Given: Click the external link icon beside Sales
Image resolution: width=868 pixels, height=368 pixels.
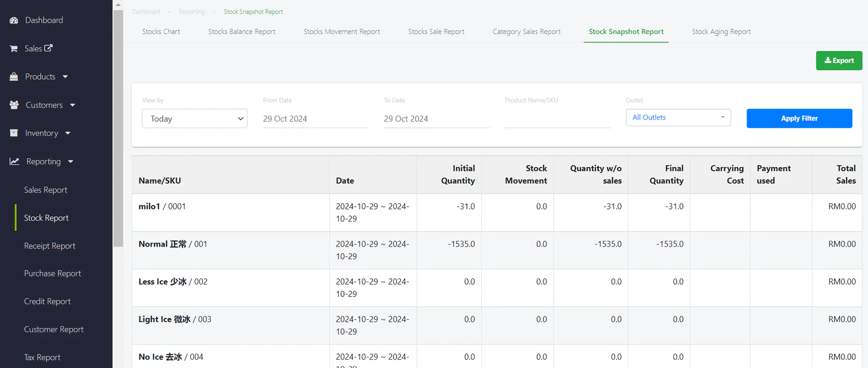Looking at the screenshot, I should point(48,48).
